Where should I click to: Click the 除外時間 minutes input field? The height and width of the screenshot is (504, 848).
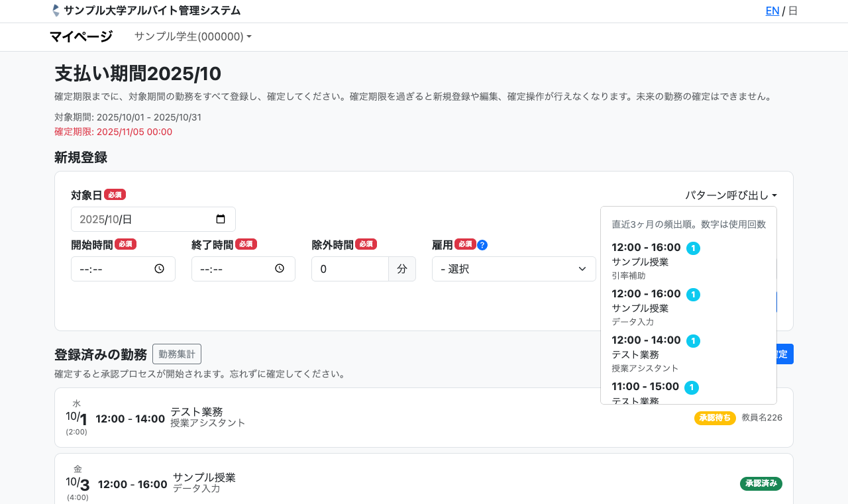click(349, 269)
